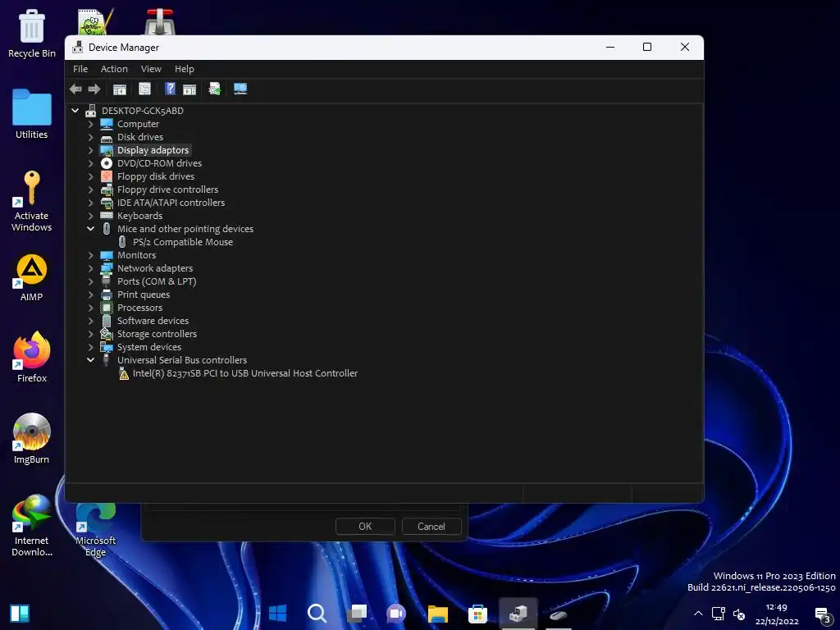Open the View menu
Image resolution: width=840 pixels, height=630 pixels.
151,69
